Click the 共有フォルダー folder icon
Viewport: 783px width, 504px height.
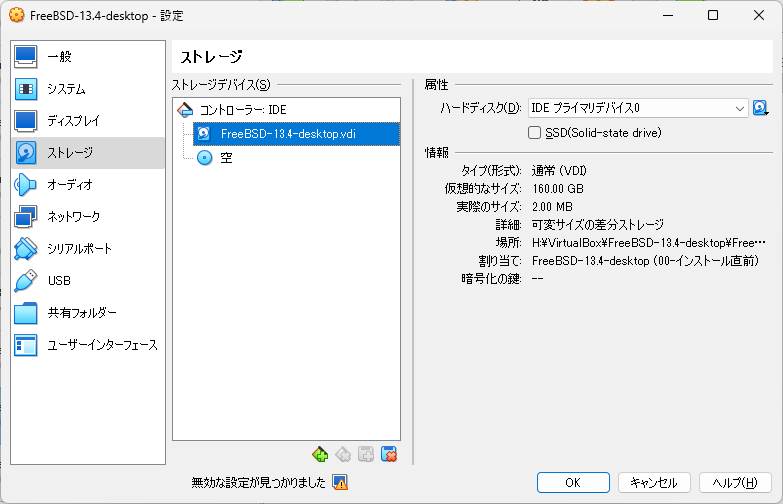[25, 313]
